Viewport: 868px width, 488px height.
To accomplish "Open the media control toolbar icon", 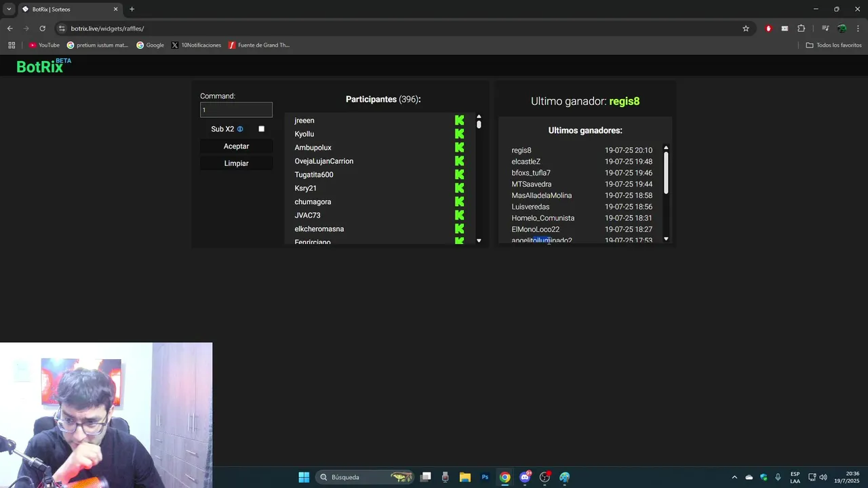I will [825, 28].
